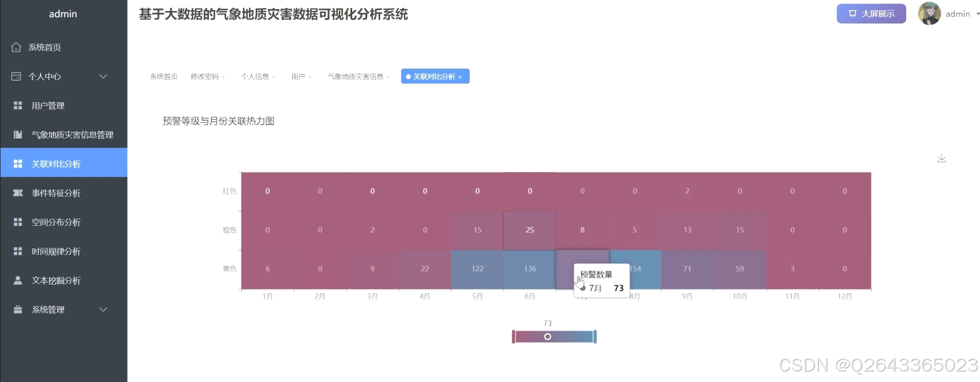Viewport: 980px width, 382px height.
Task: Go to the 个人信息 tab
Action: [255, 77]
